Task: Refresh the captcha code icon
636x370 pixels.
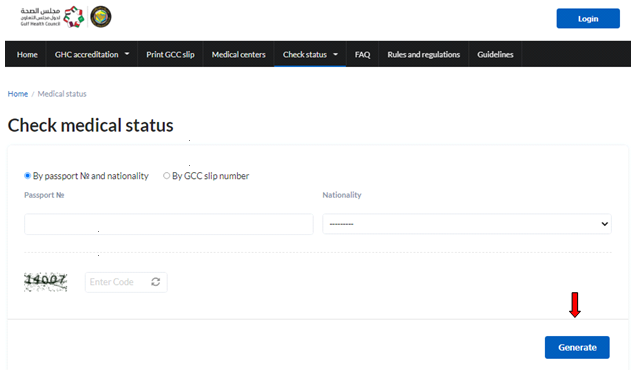Action: 156,282
